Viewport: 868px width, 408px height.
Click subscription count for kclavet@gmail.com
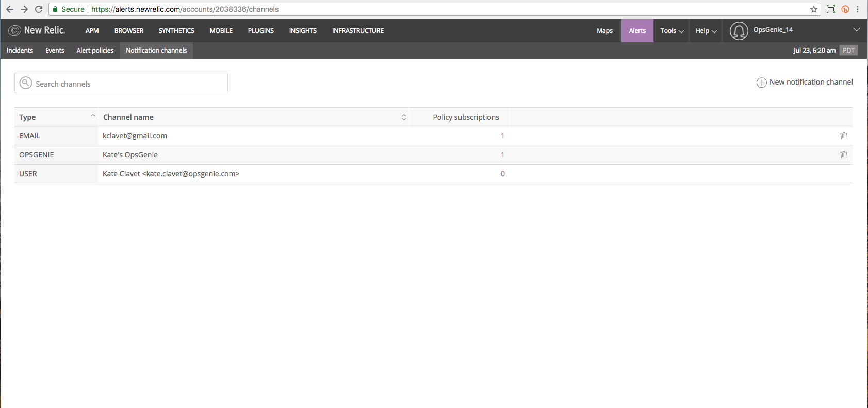[502, 136]
